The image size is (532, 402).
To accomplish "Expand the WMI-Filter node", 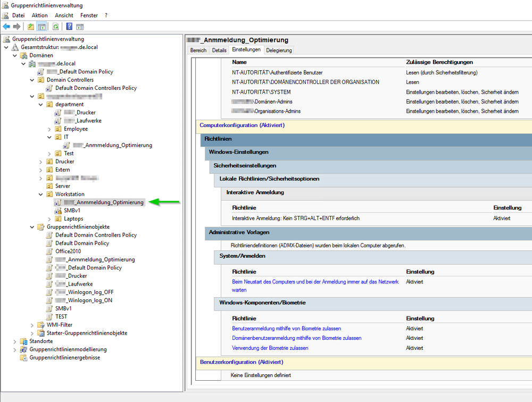I will point(32,325).
